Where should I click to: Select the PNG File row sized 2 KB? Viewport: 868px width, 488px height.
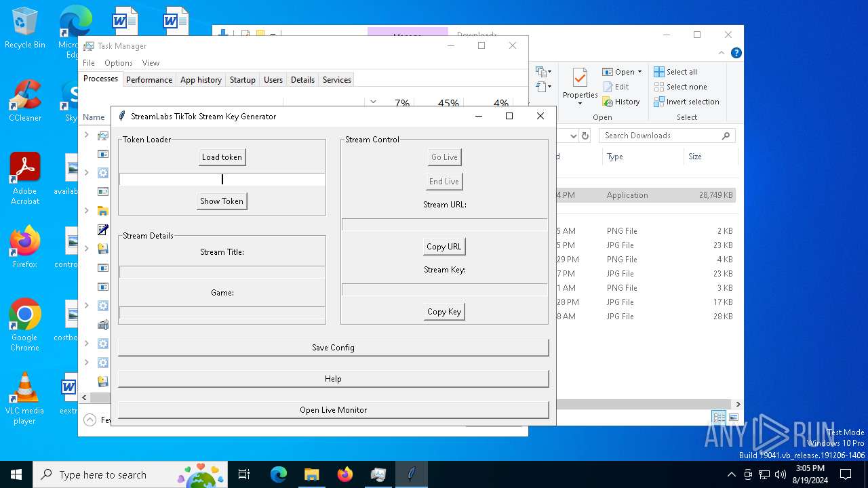(x=645, y=231)
